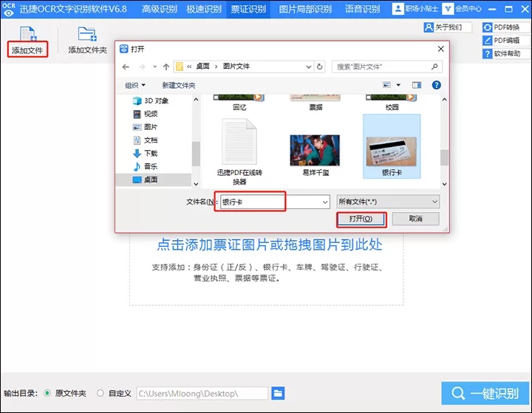Click the 一键识别 recognize button
The height and width of the screenshot is (413, 532).
485,393
